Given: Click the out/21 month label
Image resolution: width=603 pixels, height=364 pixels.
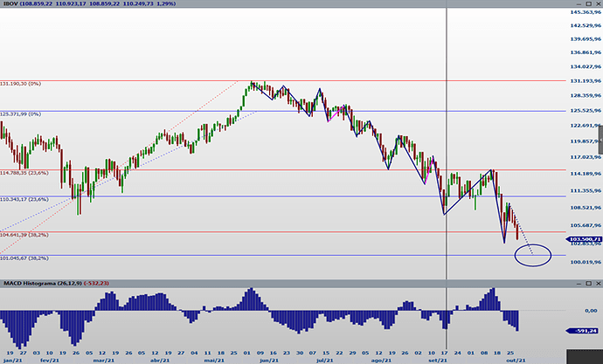Looking at the screenshot, I should (x=516, y=361).
